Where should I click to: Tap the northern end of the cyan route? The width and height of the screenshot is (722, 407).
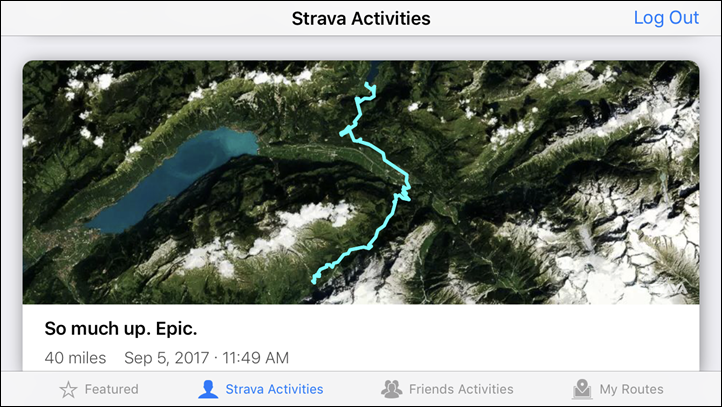[x=367, y=84]
